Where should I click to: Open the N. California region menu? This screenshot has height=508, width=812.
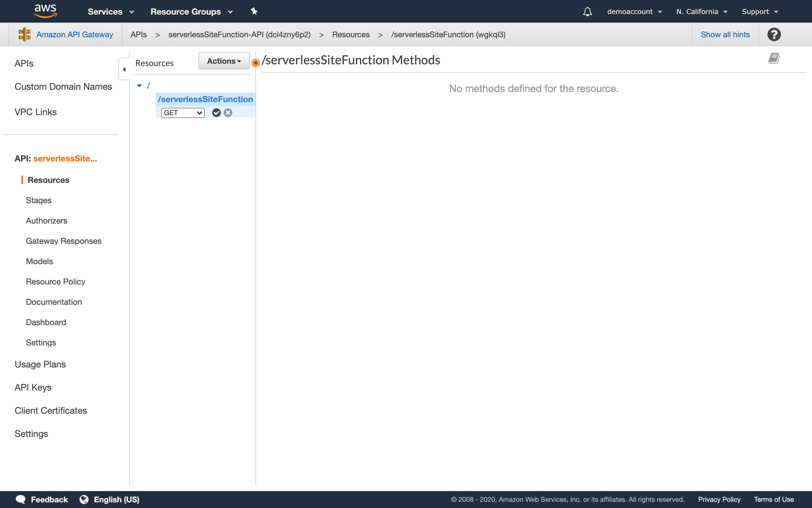701,12
